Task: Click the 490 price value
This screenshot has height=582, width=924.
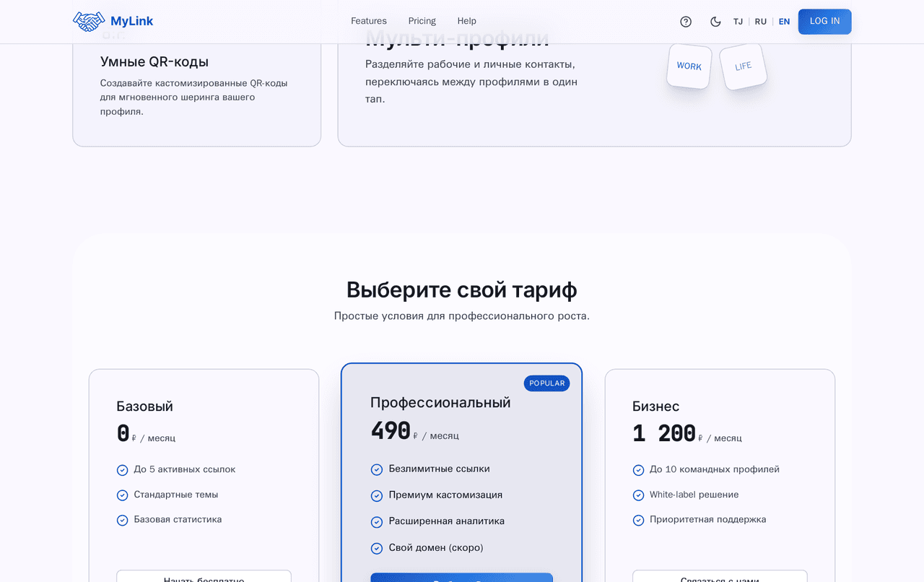Action: pos(391,431)
